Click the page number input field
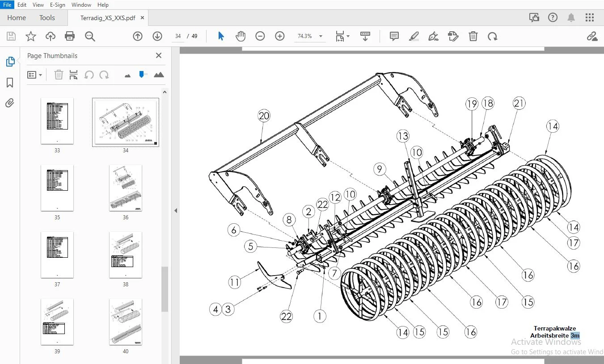 [178, 36]
